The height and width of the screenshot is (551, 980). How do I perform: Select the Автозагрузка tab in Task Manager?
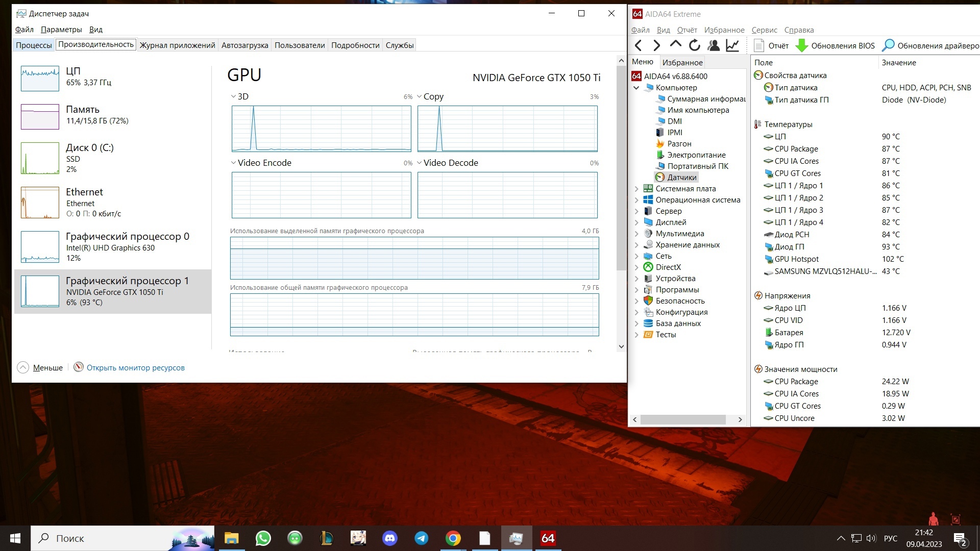click(244, 45)
